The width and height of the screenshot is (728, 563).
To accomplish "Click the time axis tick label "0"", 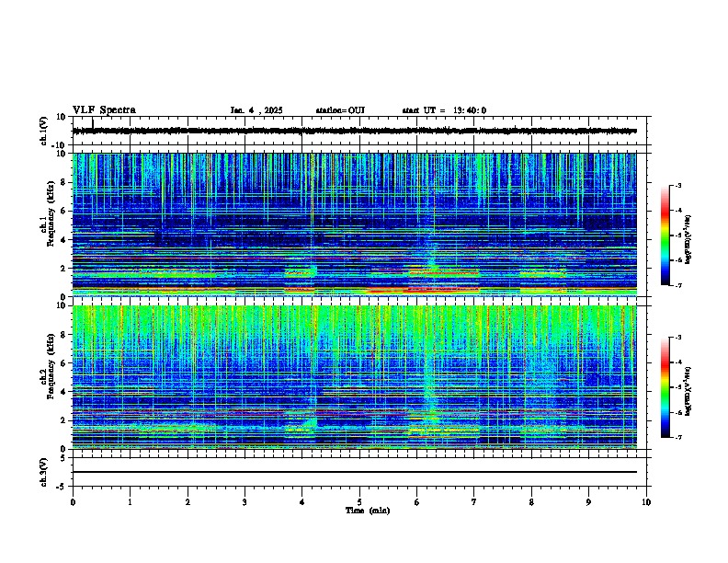I will click(73, 502).
